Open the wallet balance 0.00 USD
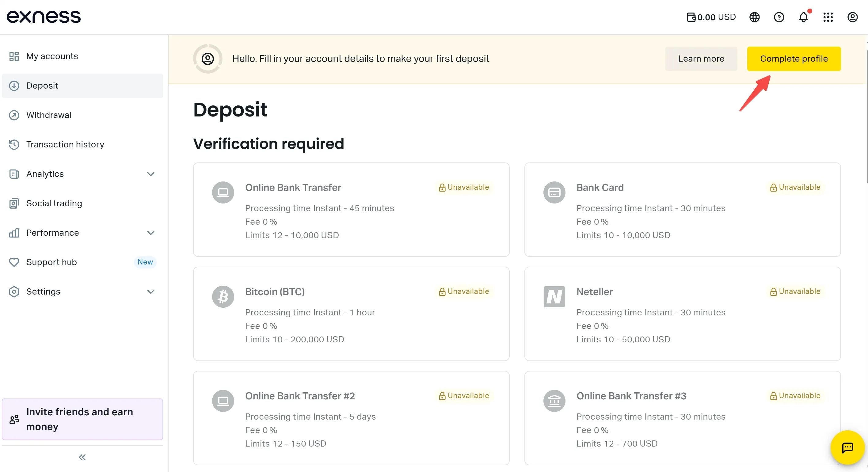The image size is (868, 472). pyautogui.click(x=711, y=17)
